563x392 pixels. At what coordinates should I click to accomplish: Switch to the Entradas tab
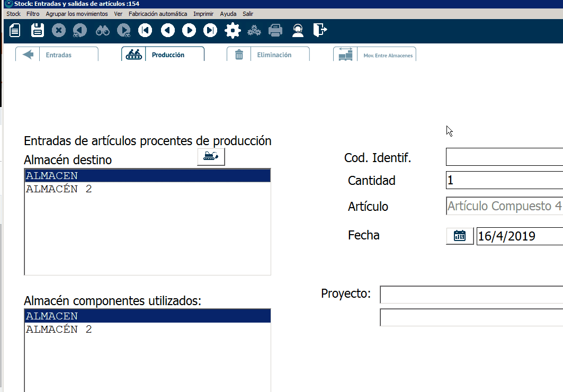coord(57,55)
